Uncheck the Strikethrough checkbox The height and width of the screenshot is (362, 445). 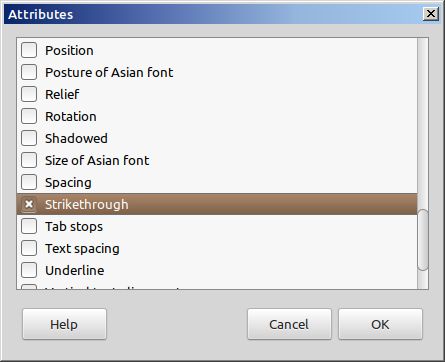(x=29, y=204)
